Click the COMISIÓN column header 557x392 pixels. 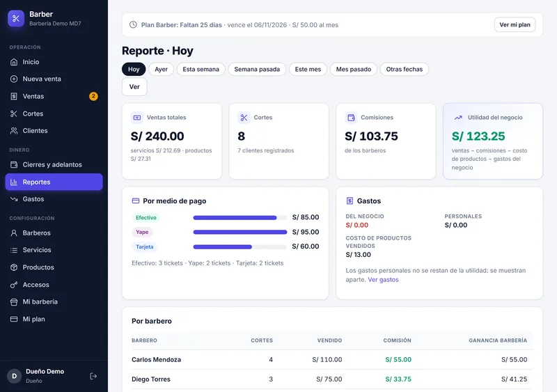397,340
